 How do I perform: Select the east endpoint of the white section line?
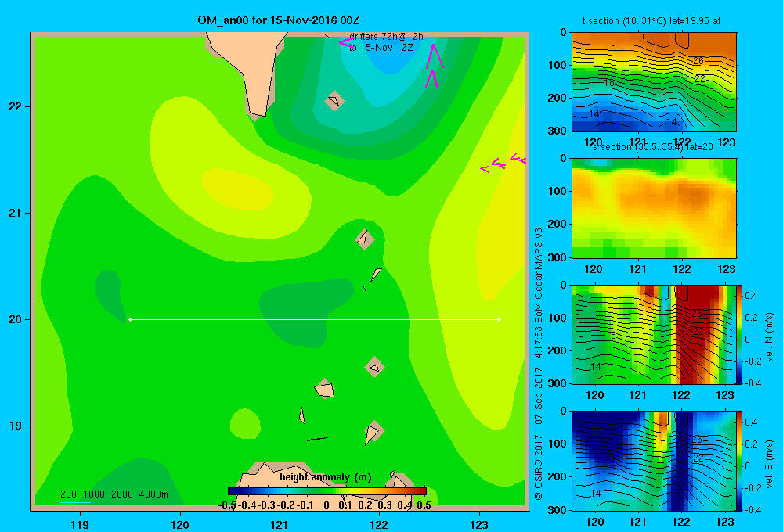pyautogui.click(x=500, y=319)
